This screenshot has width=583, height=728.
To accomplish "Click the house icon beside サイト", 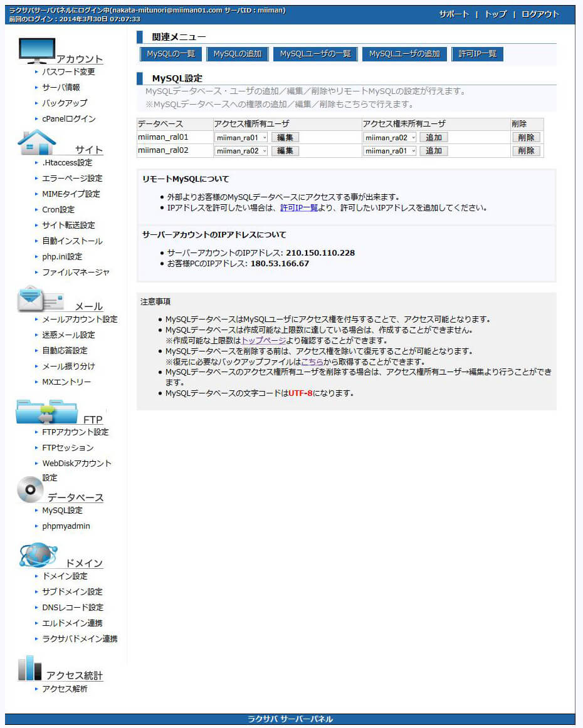I will 37,142.
